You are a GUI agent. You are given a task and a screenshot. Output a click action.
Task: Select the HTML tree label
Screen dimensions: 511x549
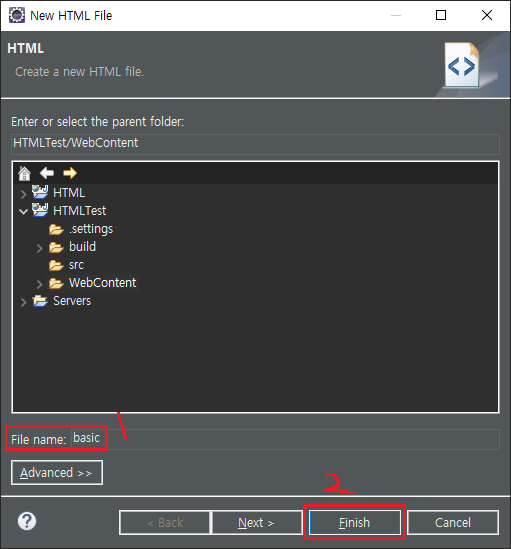click(x=69, y=193)
